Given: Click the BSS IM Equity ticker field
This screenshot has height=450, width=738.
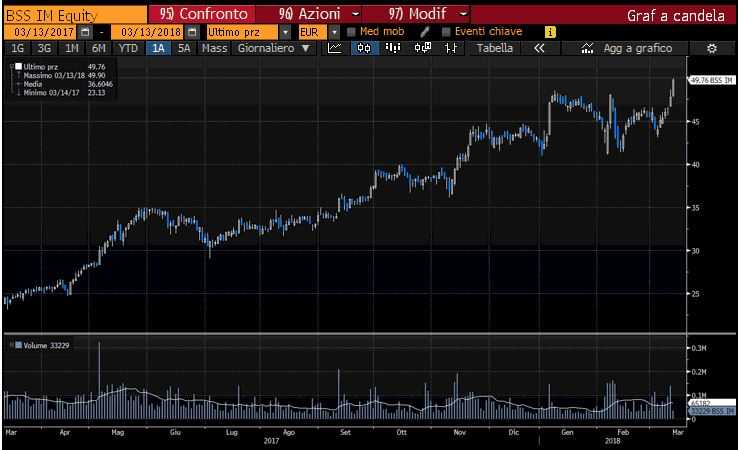Looking at the screenshot, I should tap(75, 15).
